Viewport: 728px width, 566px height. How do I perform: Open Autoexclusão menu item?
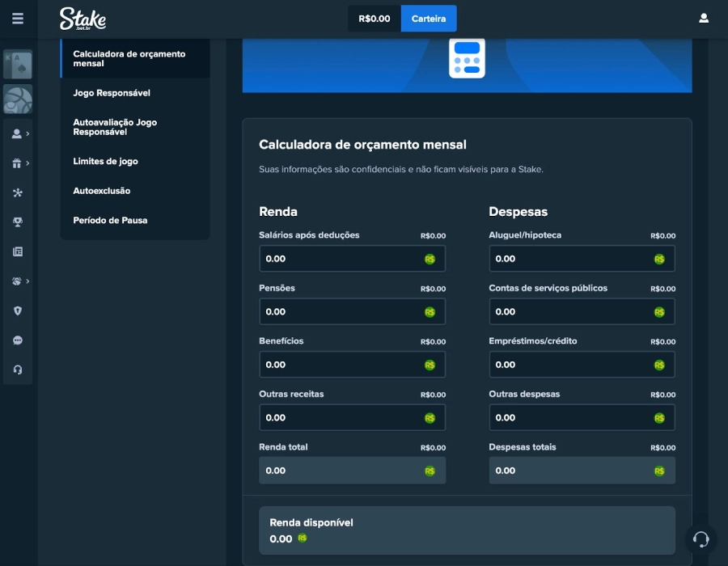pyautogui.click(x=135, y=191)
